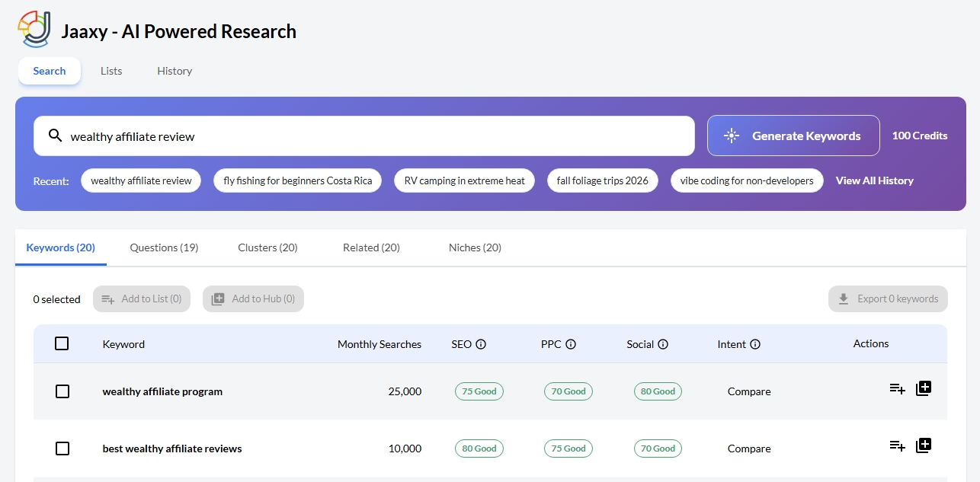Click the 75 Good SEO badge for wealthy affiliate program
The image size is (980, 482).
click(x=479, y=391)
